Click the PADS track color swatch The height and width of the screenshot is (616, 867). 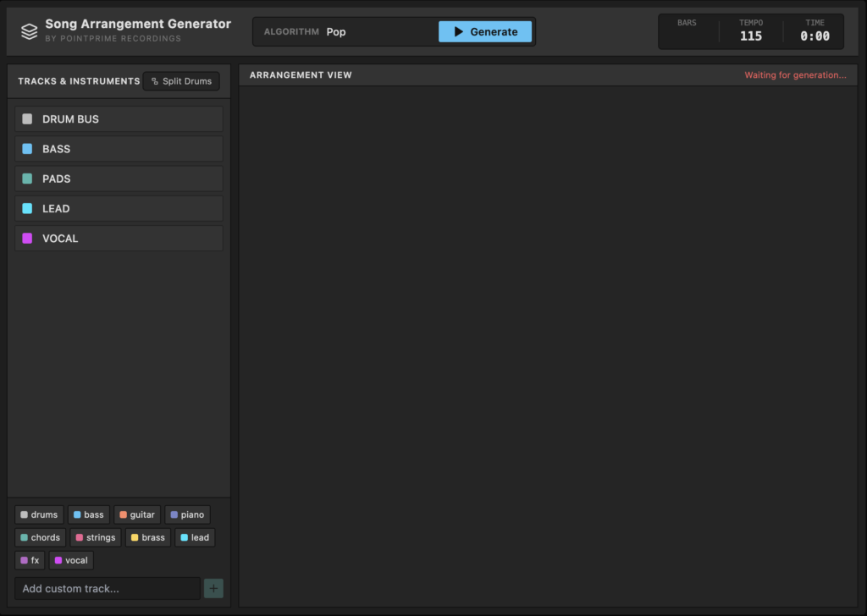click(27, 179)
